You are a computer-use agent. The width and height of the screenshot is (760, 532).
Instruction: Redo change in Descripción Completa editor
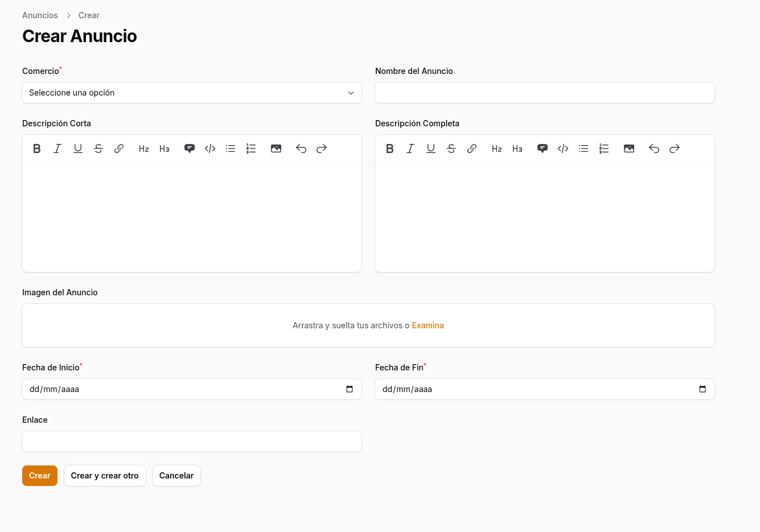(x=675, y=149)
